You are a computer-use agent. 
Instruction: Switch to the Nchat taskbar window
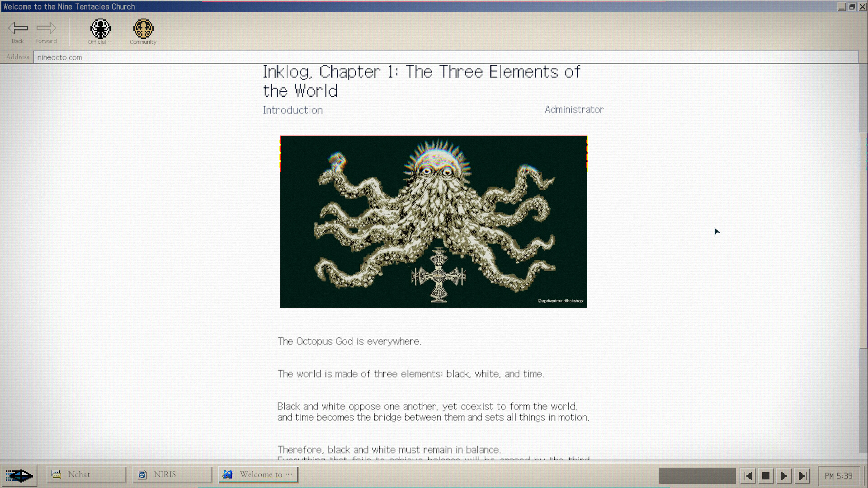pos(86,474)
